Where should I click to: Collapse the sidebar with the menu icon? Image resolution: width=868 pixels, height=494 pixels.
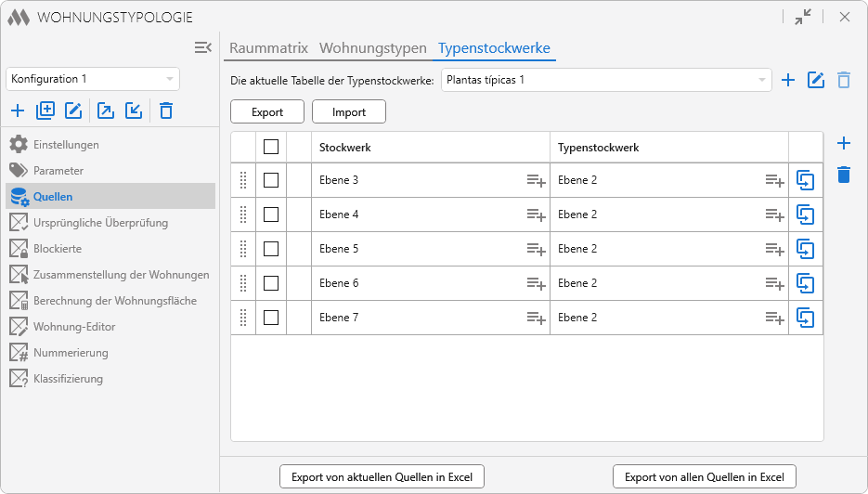[x=203, y=47]
